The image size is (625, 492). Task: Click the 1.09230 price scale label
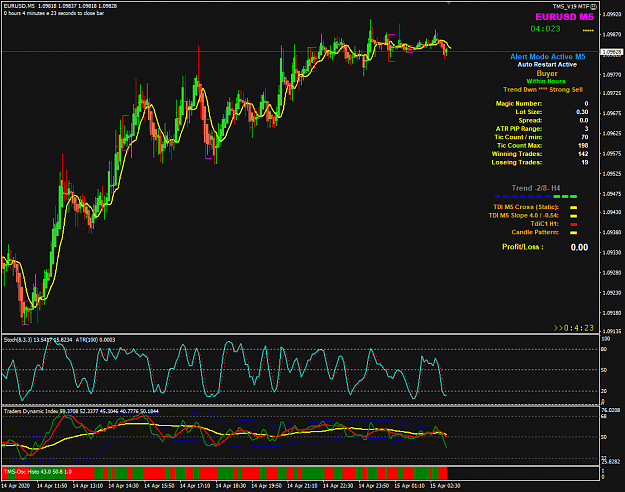tap(611, 293)
